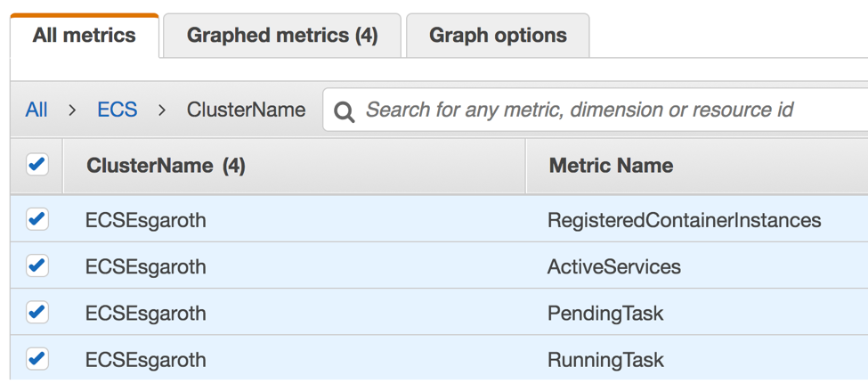The image size is (868, 392).
Task: Uncheck the PendingTask row checkbox
Action: tap(37, 313)
